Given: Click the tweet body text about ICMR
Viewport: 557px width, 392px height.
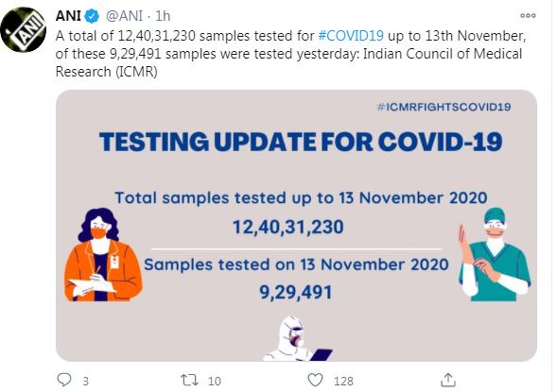Looking at the screenshot, I should (290, 54).
